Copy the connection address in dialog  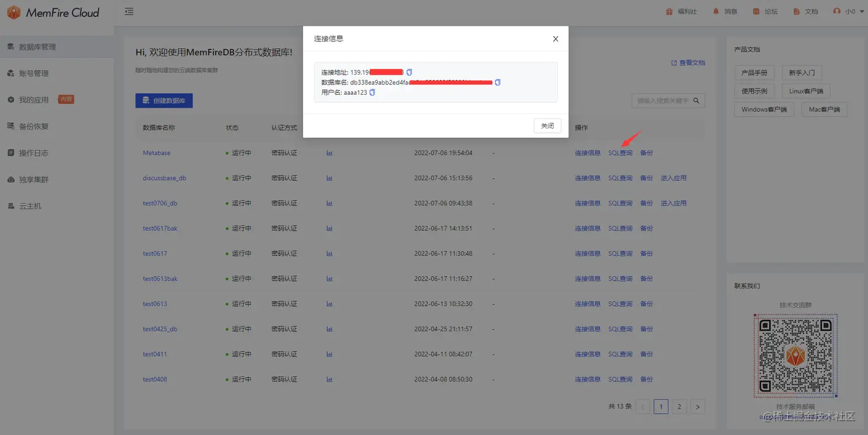click(x=409, y=72)
